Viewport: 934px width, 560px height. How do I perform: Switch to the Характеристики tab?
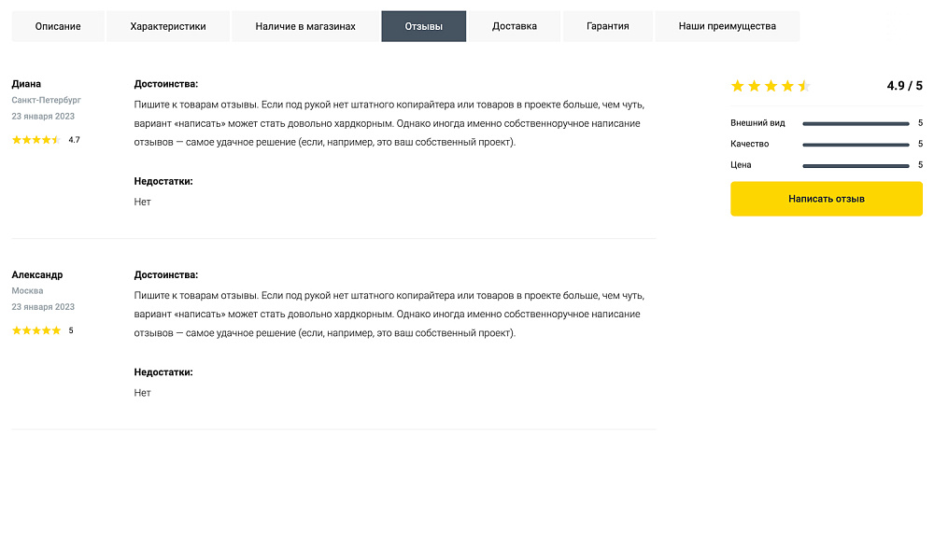[x=168, y=26]
